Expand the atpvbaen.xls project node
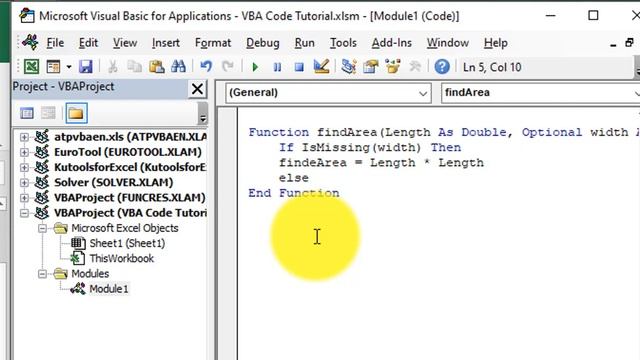Viewport: 640px width, 360px height. (24, 137)
